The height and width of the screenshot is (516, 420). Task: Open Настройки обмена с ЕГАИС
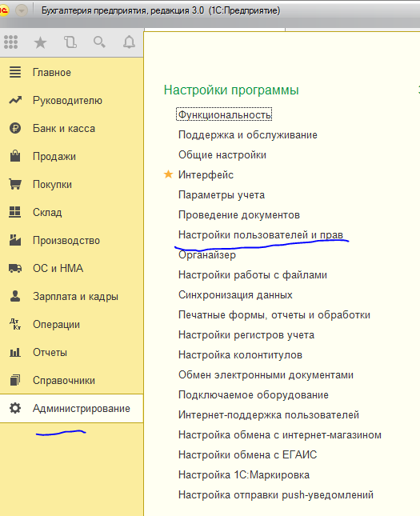coord(247,454)
